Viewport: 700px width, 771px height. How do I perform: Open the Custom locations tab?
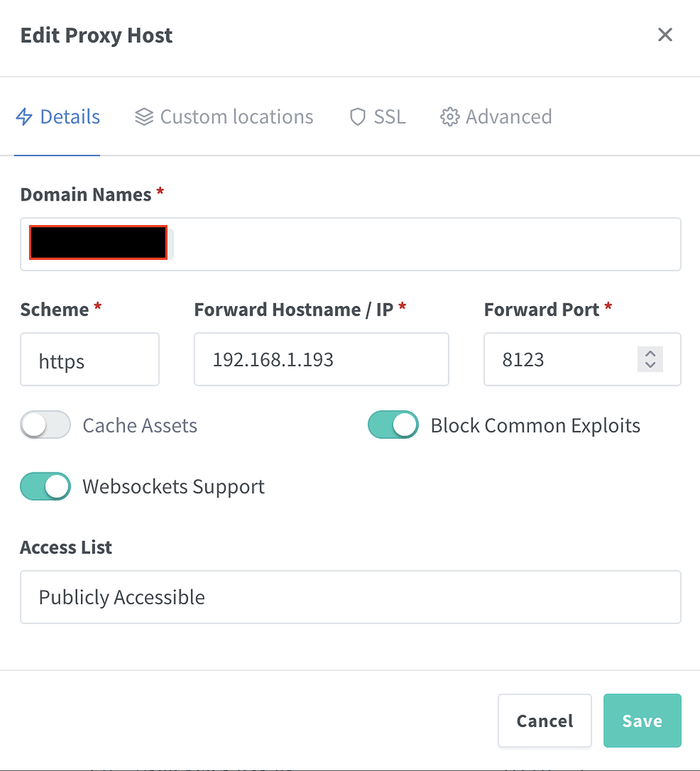(x=224, y=116)
